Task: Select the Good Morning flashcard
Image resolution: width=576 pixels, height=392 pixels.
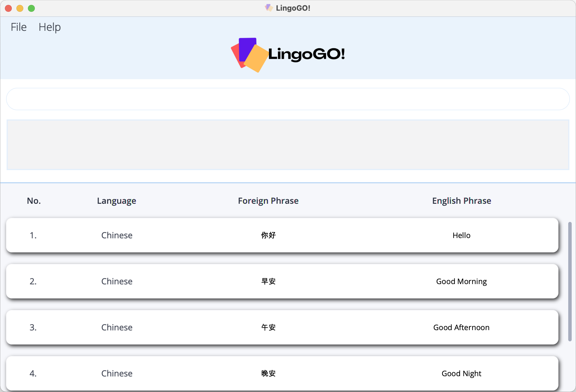Action: click(282, 281)
